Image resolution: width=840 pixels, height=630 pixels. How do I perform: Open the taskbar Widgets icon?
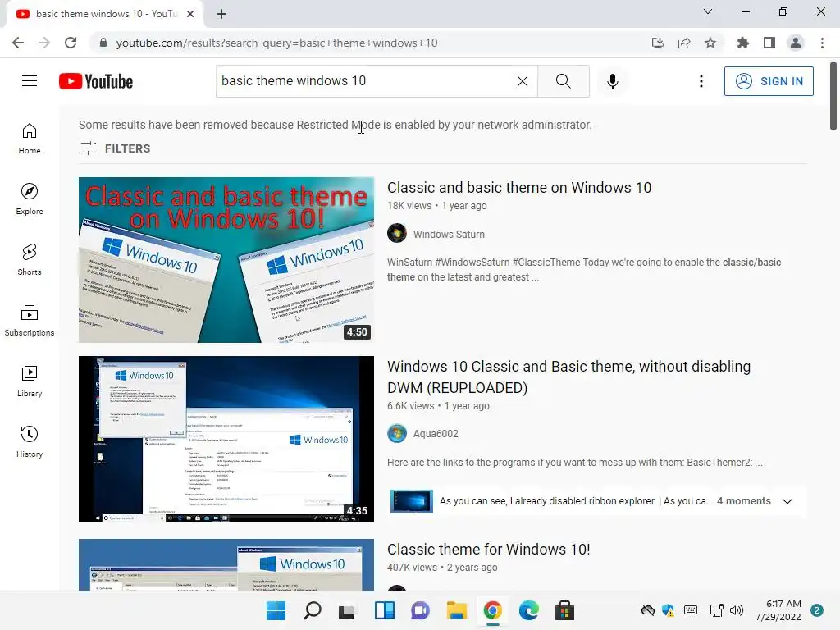(385, 610)
